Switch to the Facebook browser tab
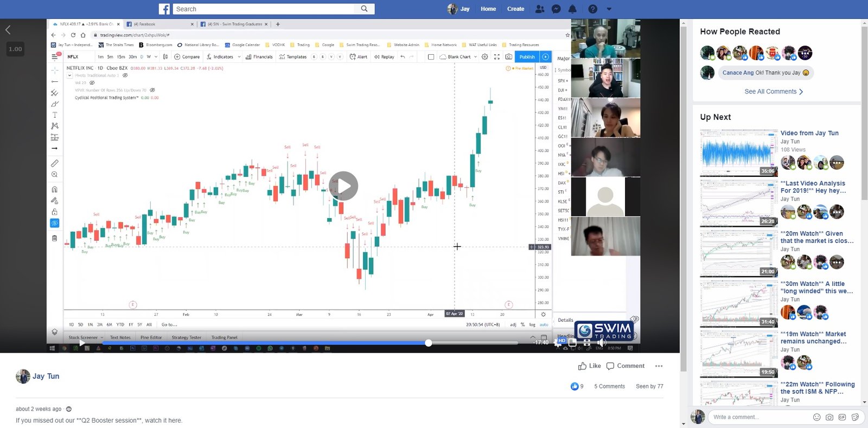Viewport: 868px width, 428px height. 159,24
